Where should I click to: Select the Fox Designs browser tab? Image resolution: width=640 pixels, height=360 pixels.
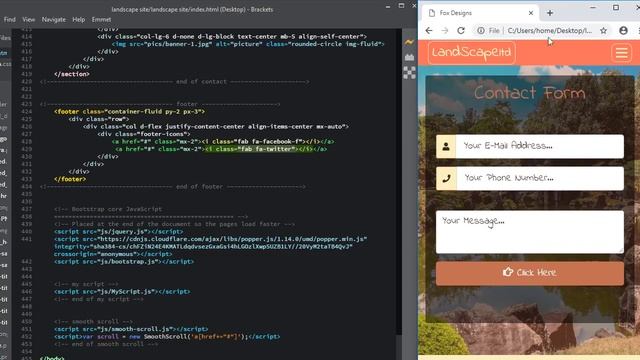tap(480, 13)
